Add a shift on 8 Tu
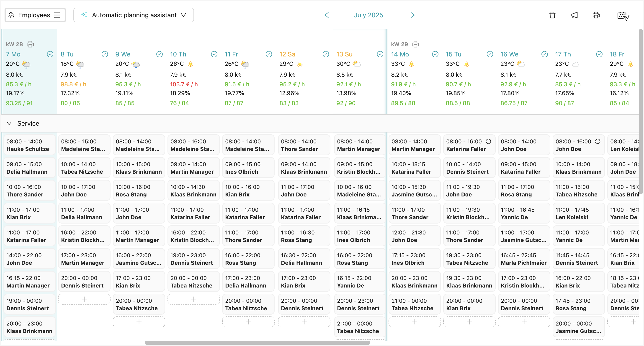644x346 pixels. coord(84,299)
